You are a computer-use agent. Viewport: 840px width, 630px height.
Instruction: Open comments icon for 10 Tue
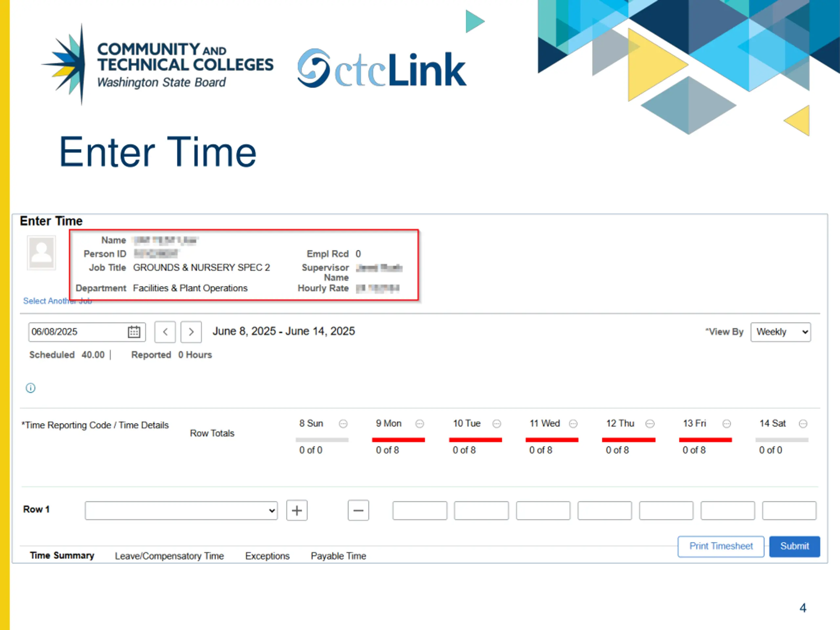click(497, 423)
